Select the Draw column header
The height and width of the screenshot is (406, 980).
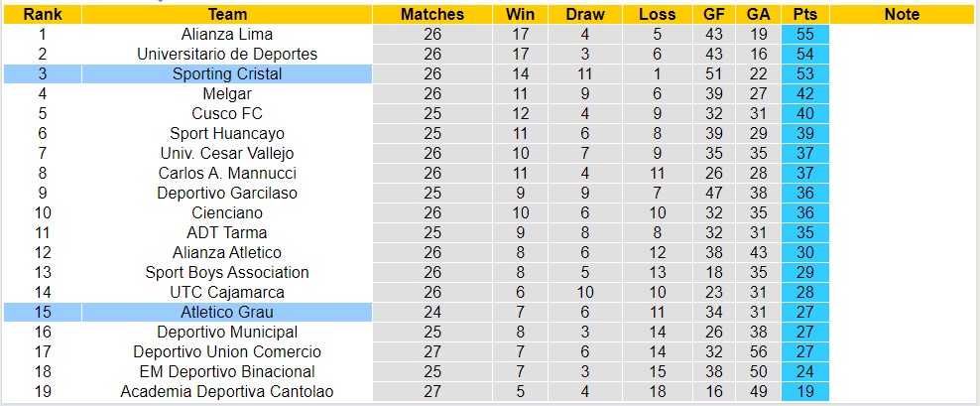coord(584,14)
